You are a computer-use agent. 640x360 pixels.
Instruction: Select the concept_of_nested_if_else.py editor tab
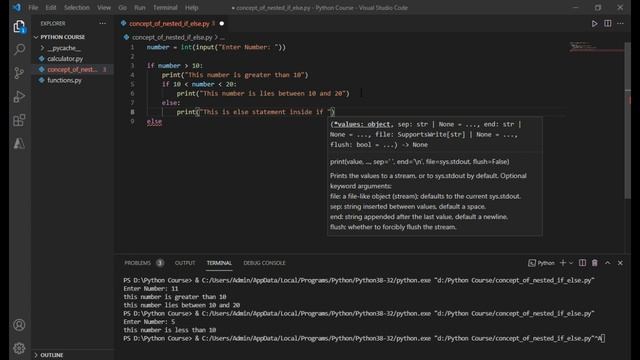(169, 24)
